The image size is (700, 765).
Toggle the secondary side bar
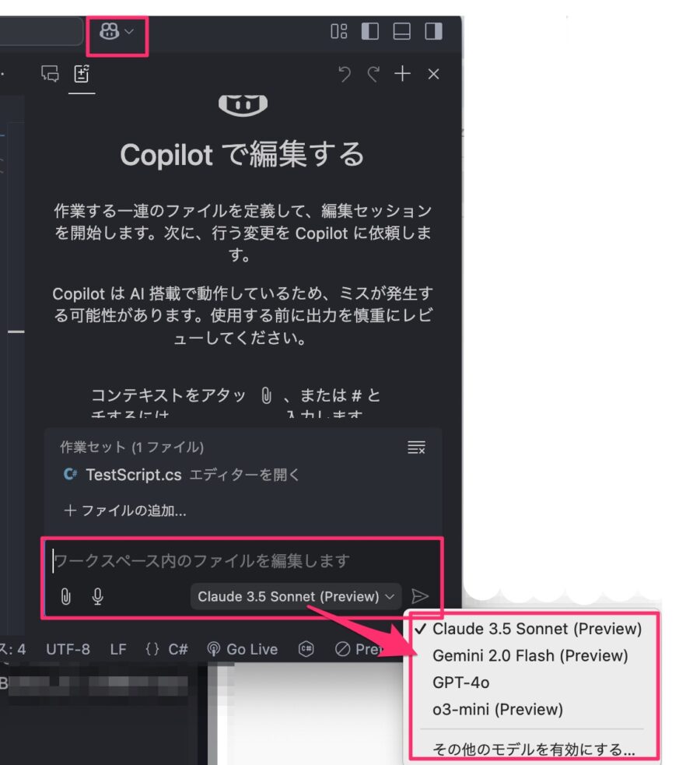433,31
